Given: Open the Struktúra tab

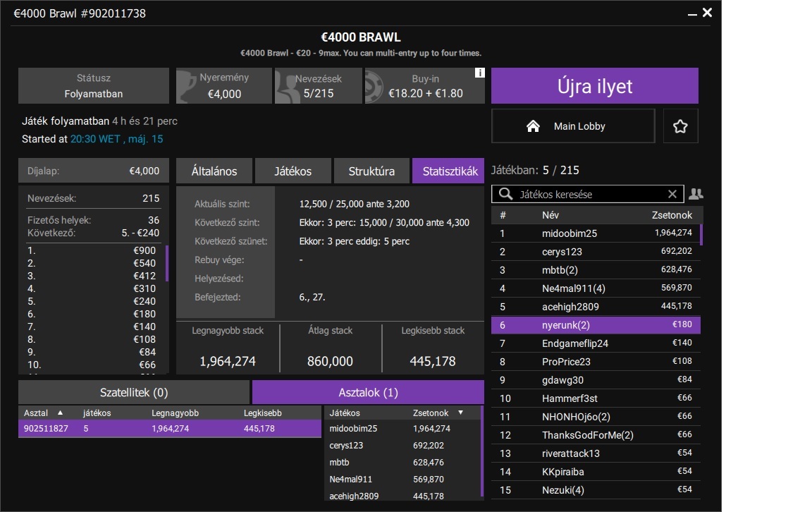Looking at the screenshot, I should pos(371,171).
